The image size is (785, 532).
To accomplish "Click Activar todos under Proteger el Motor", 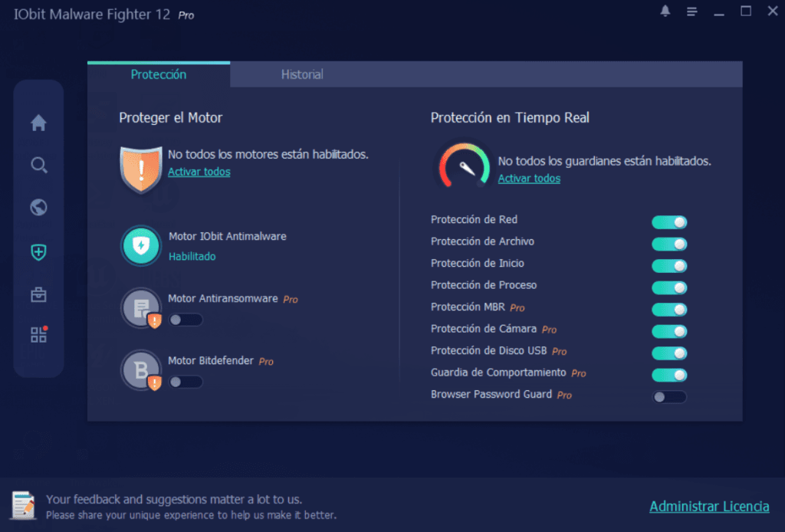I will [199, 172].
